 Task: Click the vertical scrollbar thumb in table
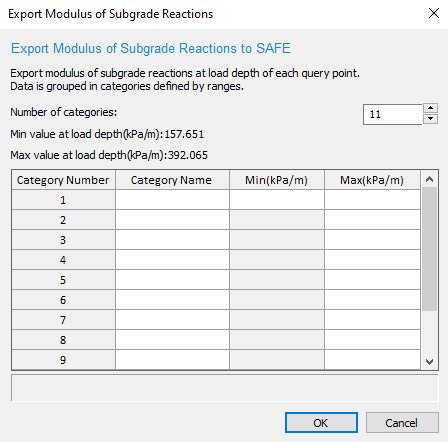pos(429,249)
